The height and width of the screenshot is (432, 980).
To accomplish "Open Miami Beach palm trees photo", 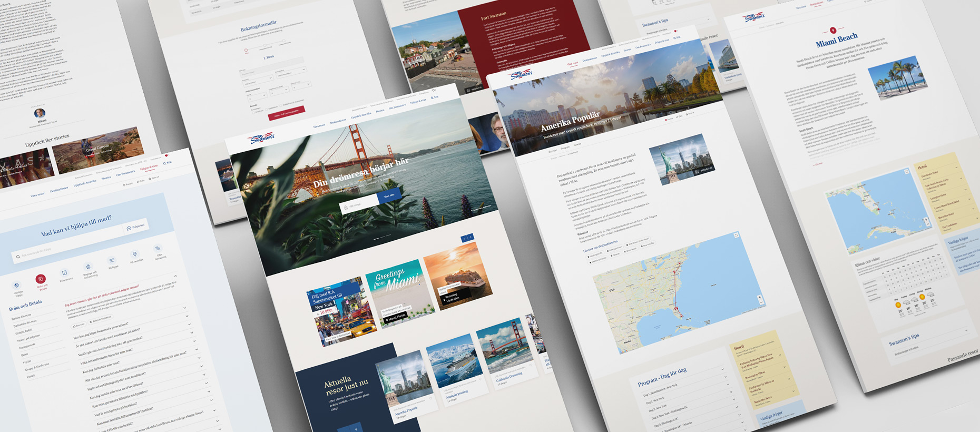I will (x=897, y=77).
